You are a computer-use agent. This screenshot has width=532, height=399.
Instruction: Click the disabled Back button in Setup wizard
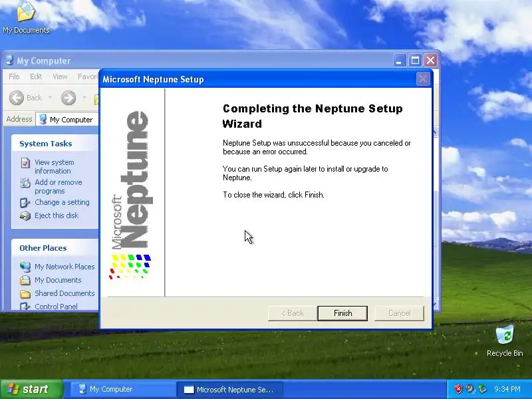click(293, 313)
